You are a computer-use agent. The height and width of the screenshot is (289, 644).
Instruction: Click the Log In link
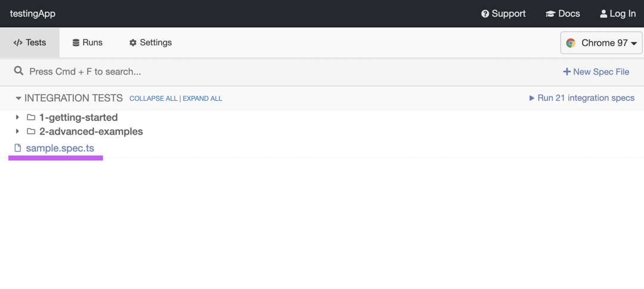[x=618, y=14]
